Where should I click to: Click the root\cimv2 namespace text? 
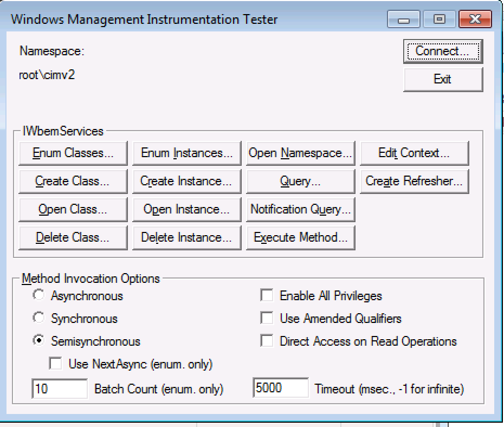click(x=47, y=75)
